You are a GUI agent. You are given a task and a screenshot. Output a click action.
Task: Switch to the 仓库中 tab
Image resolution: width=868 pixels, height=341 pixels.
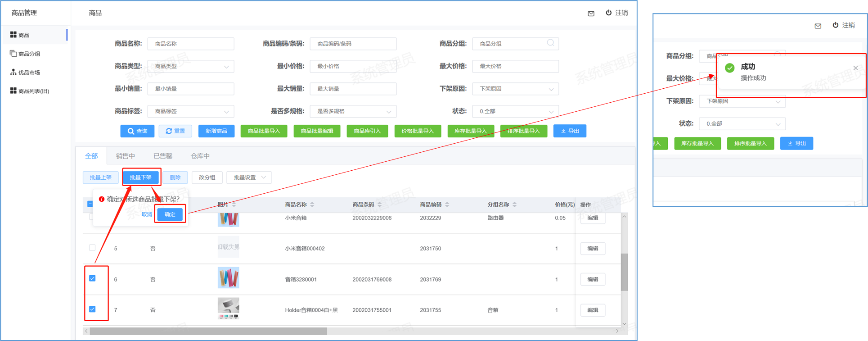click(x=200, y=156)
